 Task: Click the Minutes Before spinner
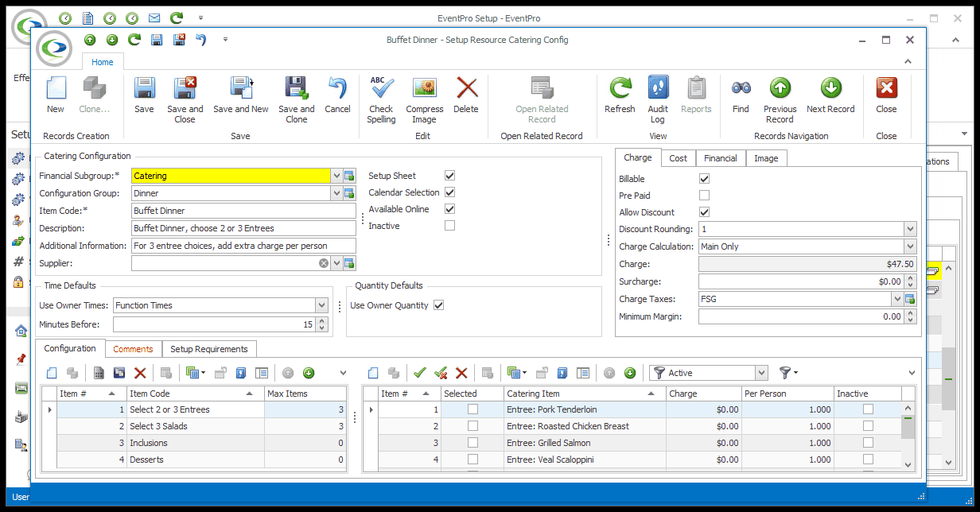[x=321, y=324]
